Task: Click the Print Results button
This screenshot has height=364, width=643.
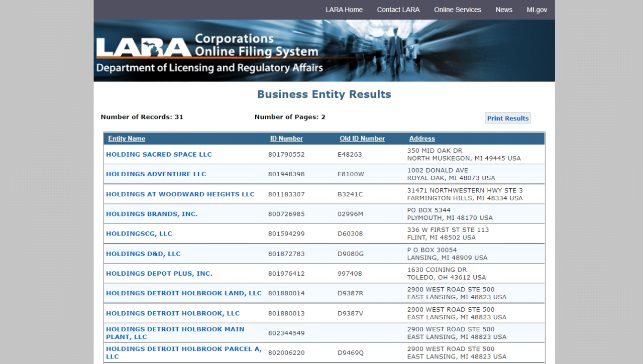Action: [x=508, y=118]
